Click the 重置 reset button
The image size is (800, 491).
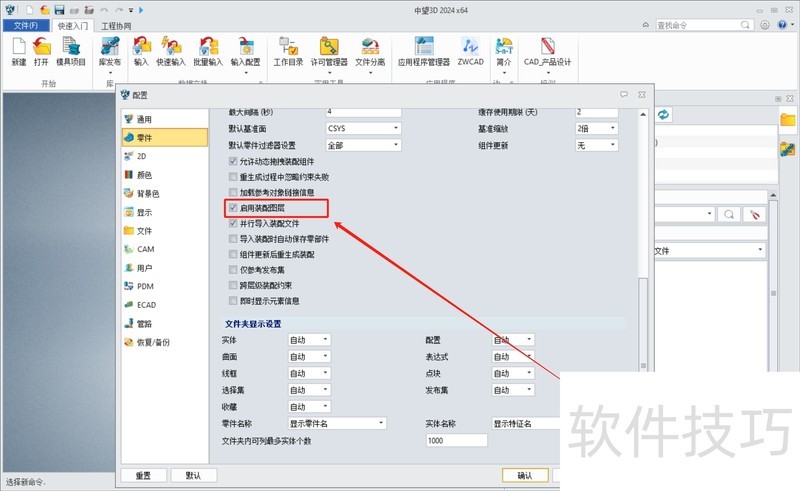pos(143,475)
